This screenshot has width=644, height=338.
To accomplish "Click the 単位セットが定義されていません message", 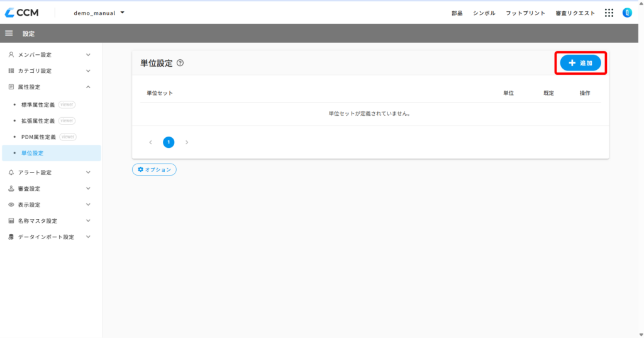I will (x=370, y=113).
